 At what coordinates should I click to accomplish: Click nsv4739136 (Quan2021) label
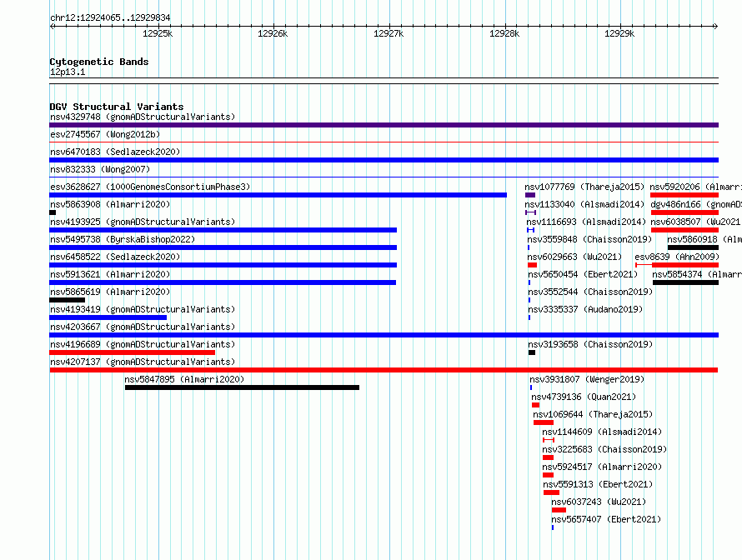click(x=584, y=397)
